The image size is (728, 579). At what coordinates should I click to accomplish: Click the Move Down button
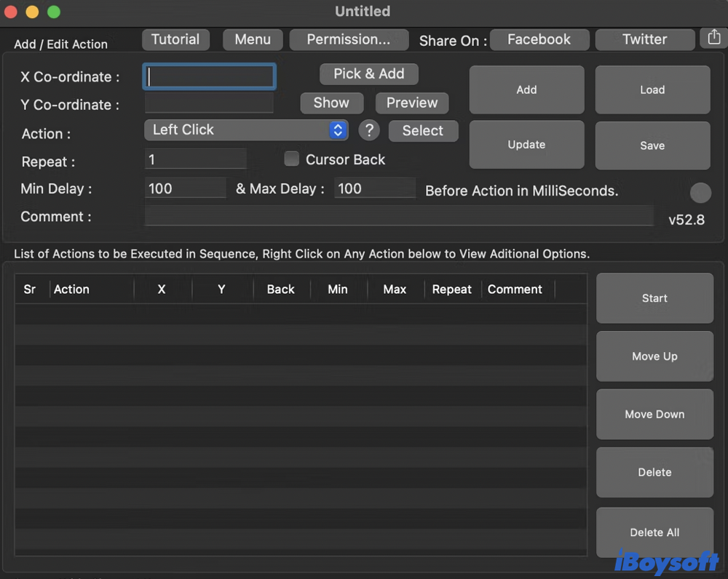[654, 415]
